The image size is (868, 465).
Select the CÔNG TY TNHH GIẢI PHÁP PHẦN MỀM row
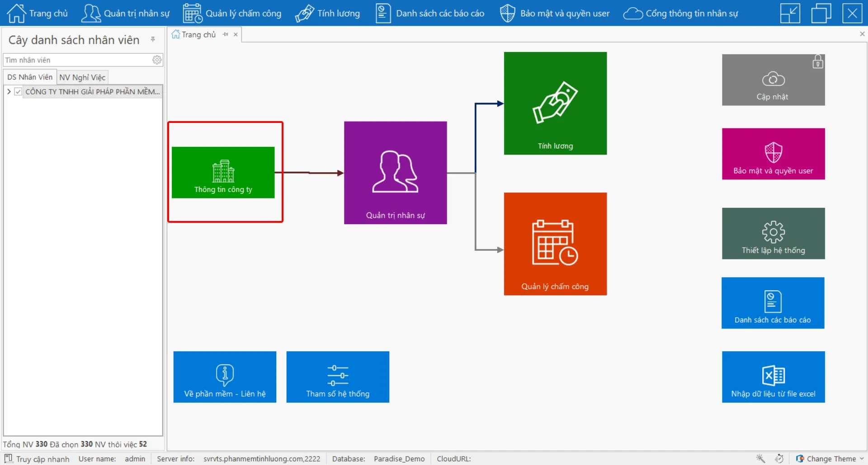click(93, 91)
